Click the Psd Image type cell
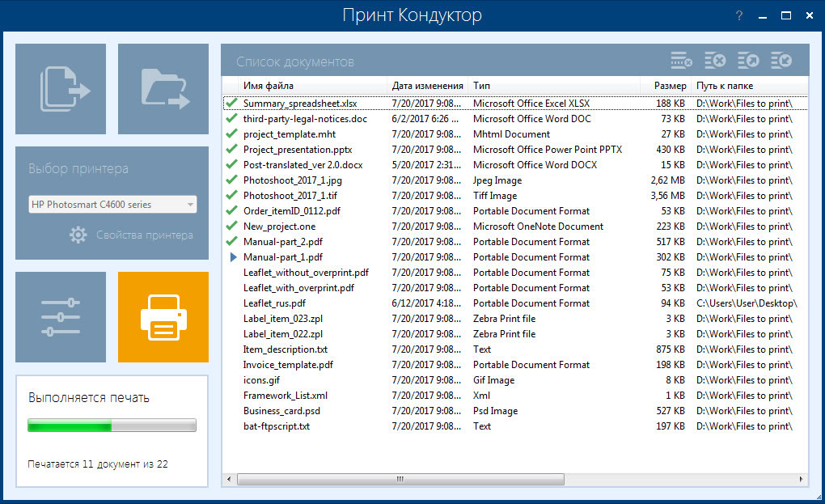825x504 pixels. (x=495, y=411)
